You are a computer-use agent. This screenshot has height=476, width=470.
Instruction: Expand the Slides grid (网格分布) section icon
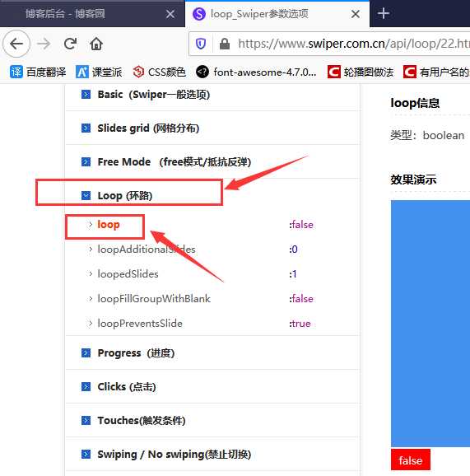click(x=86, y=128)
